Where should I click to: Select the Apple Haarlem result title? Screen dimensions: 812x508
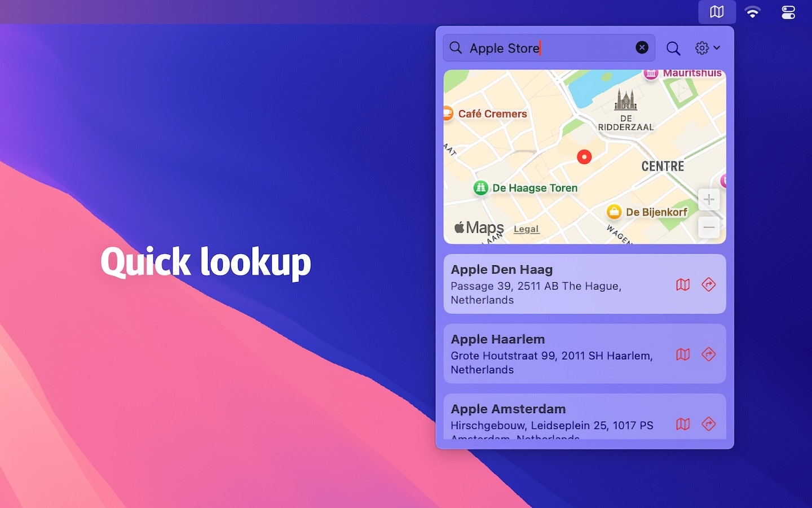click(x=497, y=339)
